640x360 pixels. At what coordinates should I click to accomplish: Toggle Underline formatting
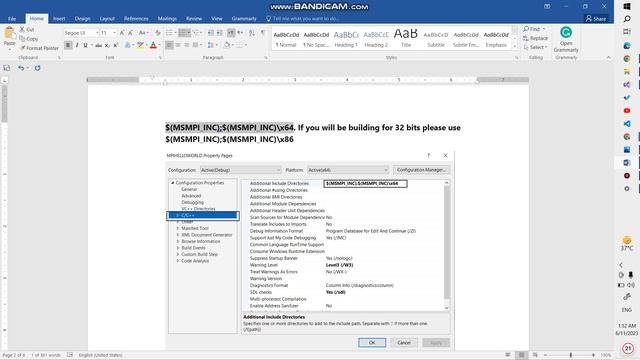pos(85,45)
